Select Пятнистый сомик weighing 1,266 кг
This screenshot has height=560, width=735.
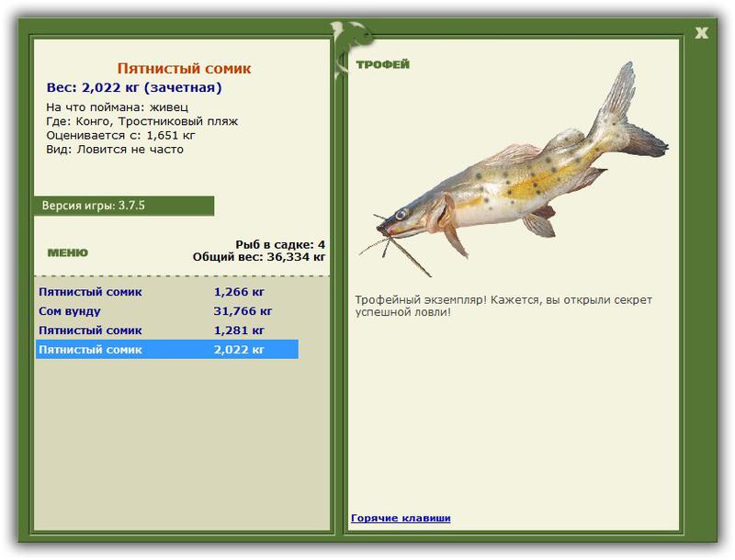(167, 292)
